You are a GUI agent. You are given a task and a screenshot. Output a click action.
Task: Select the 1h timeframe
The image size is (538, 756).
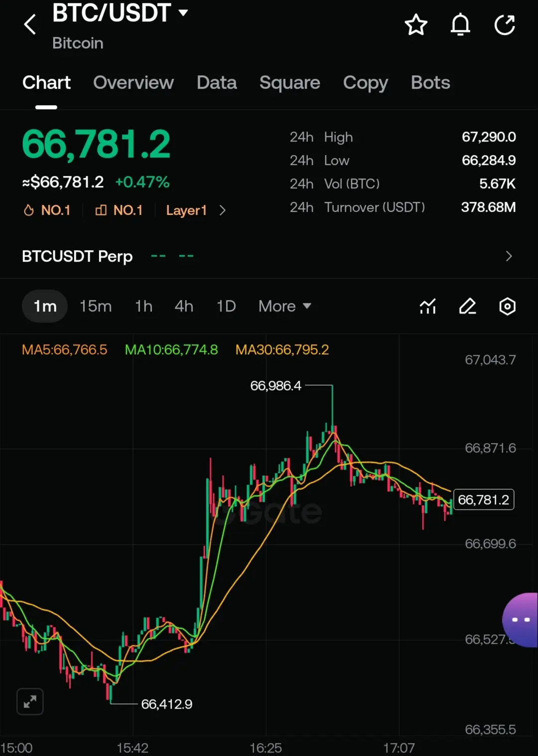tap(143, 306)
